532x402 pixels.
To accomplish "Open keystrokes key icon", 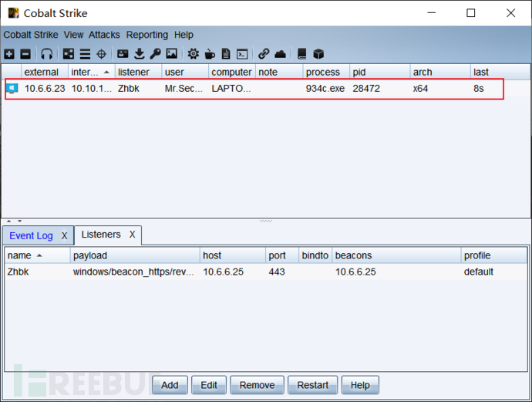I will click(156, 54).
